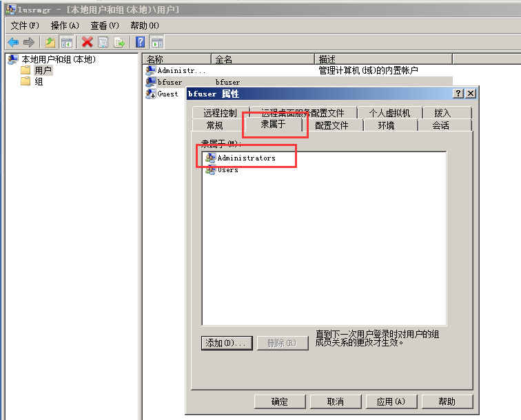This screenshot has width=521, height=420.
Task: Click the greyed 删除(R) button
Action: (283, 343)
